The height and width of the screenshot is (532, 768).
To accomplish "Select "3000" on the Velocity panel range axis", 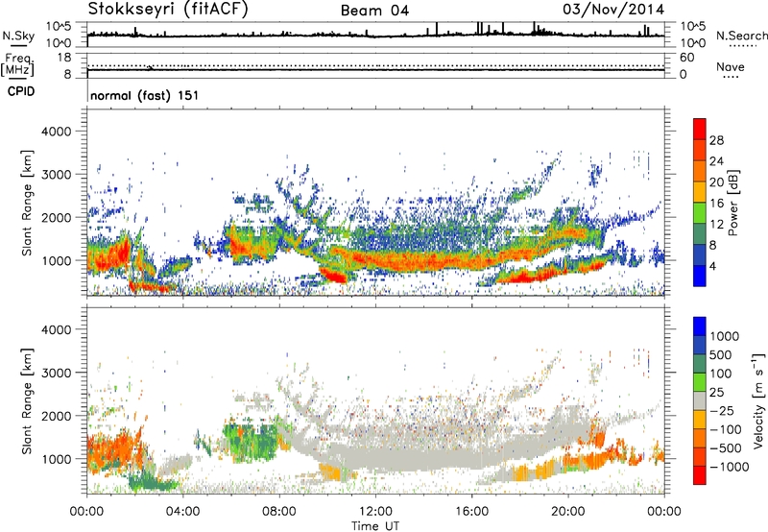I will pos(56,373).
